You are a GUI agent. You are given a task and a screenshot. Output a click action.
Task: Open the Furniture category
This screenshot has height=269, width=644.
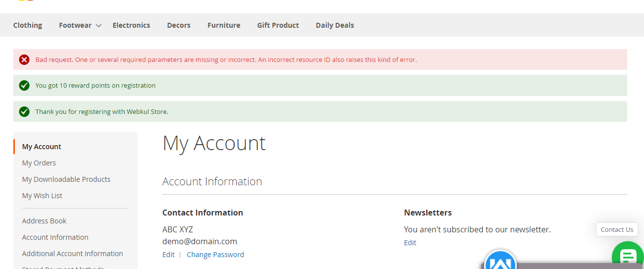pos(224,25)
